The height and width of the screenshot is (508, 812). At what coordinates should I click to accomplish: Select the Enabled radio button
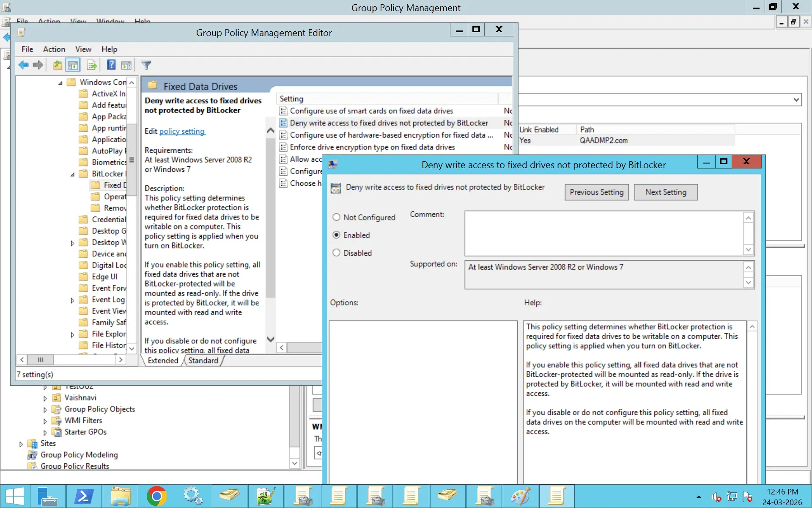[x=336, y=235]
